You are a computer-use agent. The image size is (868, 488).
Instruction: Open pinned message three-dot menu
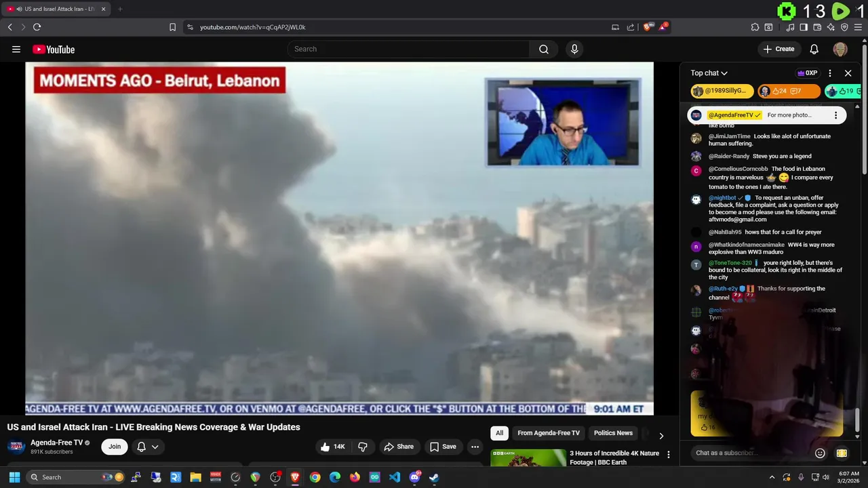[835, 115]
